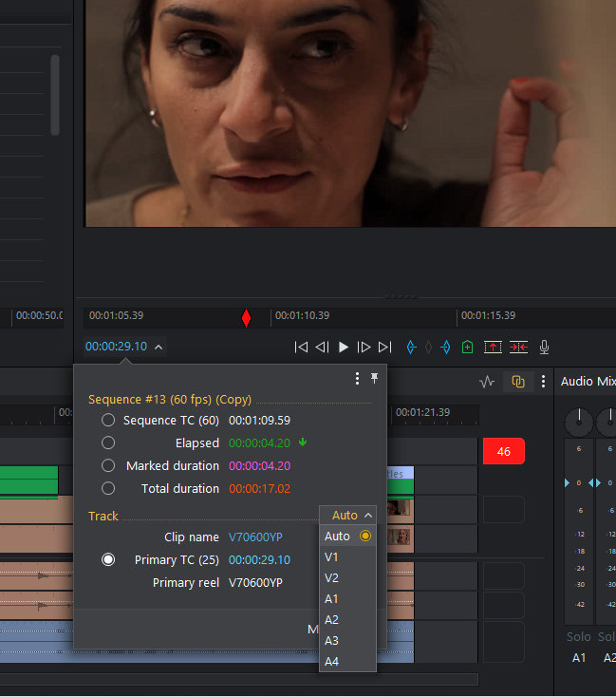Collapse the timecode 00:00:29.10 popup chevron

tap(159, 348)
